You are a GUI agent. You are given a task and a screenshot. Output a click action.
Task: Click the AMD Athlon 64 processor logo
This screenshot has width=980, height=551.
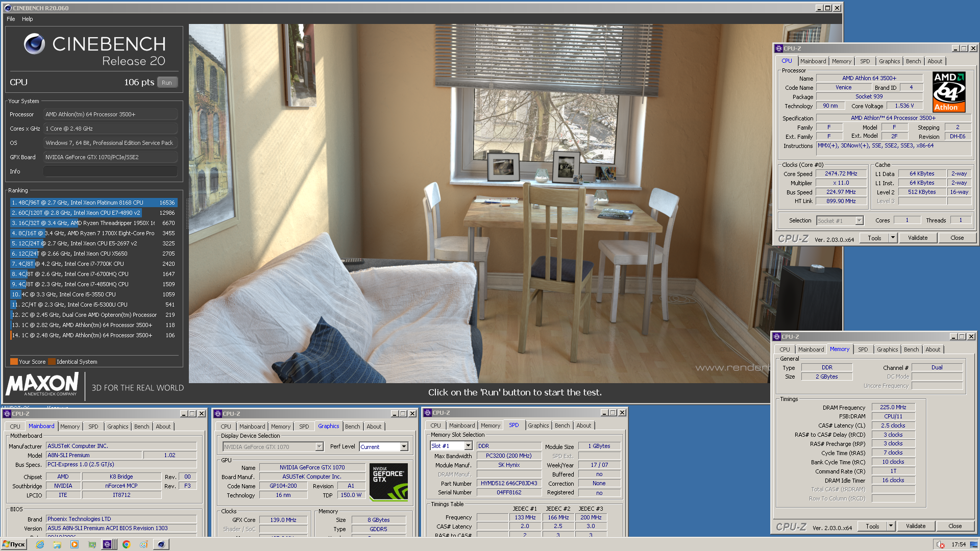(x=949, y=92)
